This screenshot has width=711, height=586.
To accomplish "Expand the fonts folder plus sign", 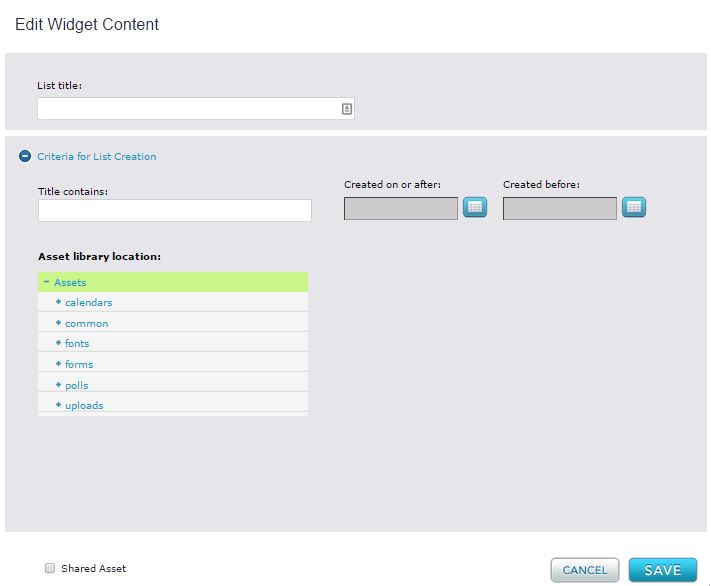I will tap(58, 343).
